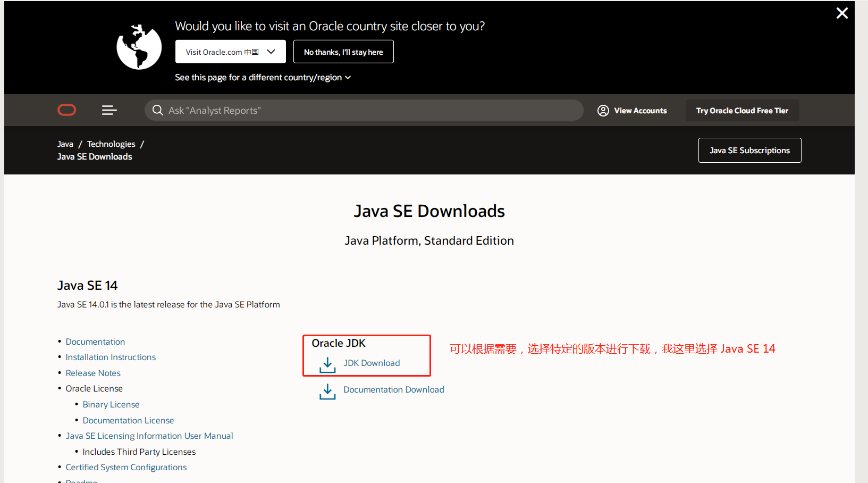Choose No thanks, I'll stay here
Screen dimensions: 868x483
(x=343, y=52)
